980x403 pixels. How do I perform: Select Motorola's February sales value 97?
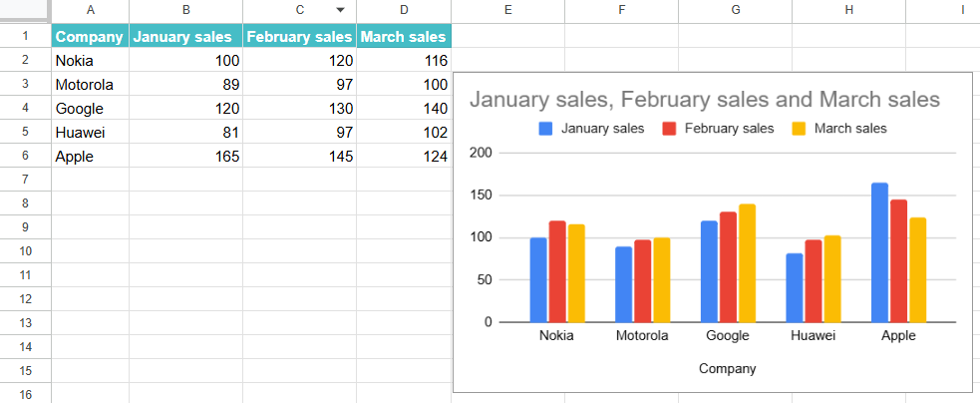(300, 85)
